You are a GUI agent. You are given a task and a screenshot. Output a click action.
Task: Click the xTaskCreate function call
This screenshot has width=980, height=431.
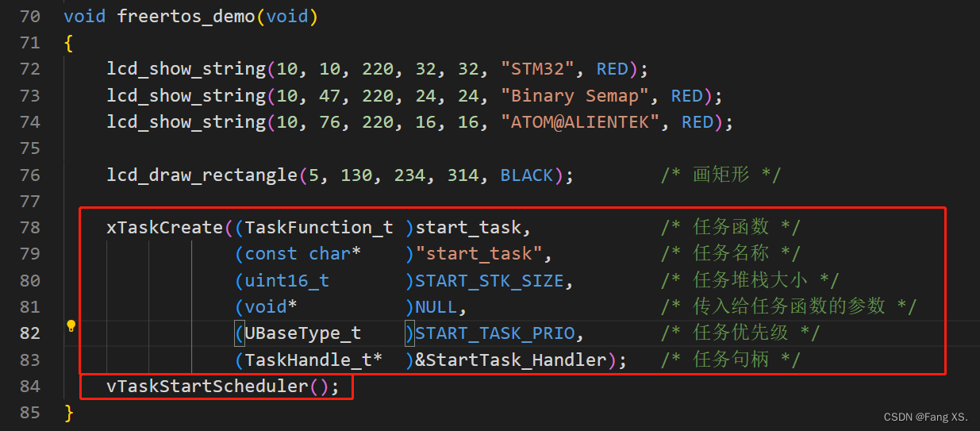(165, 228)
